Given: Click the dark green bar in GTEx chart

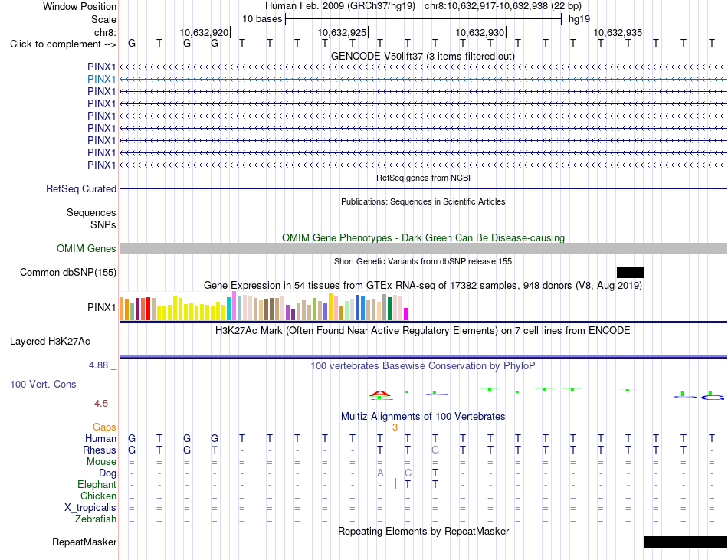Looking at the screenshot, I should click(389, 309).
